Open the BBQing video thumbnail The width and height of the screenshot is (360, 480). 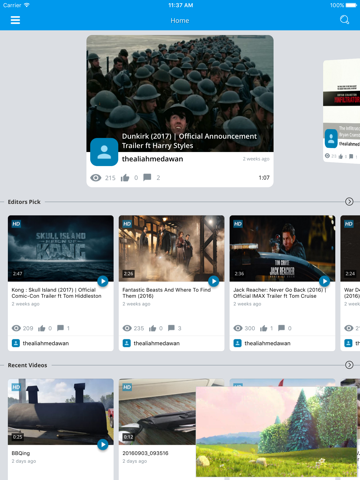[x=61, y=412]
